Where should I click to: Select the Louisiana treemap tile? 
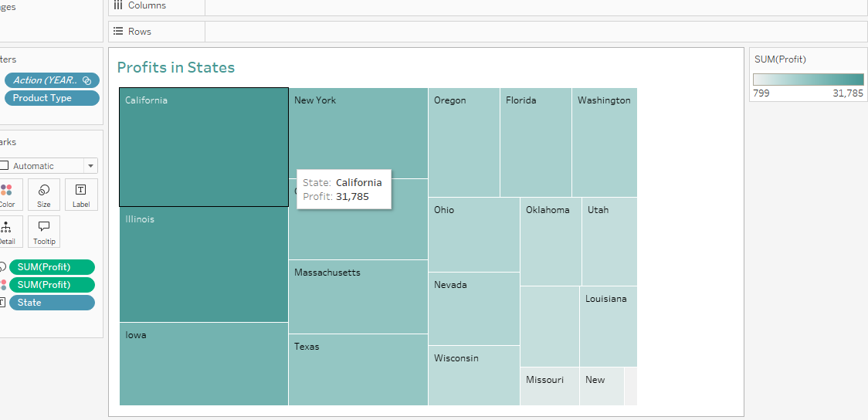pos(609,327)
